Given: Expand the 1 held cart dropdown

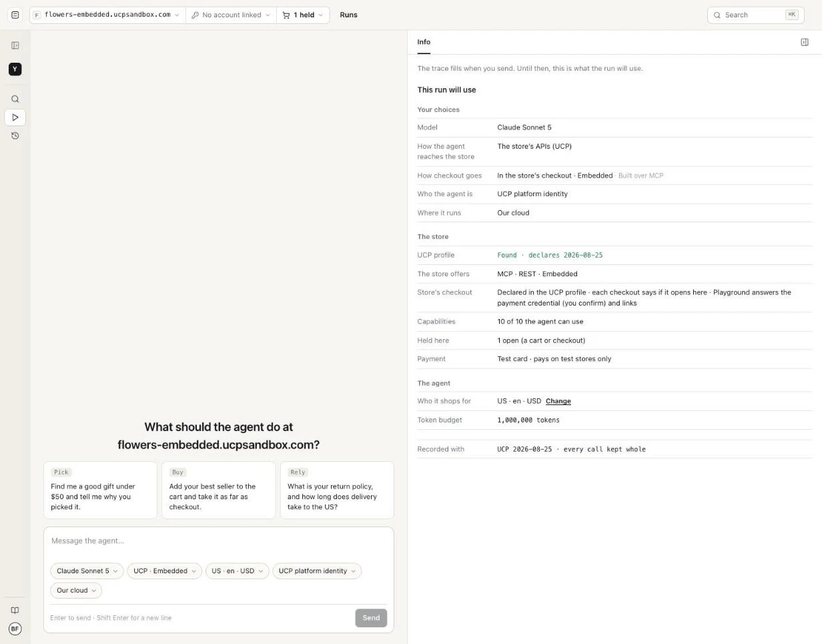Looking at the screenshot, I should click(303, 15).
